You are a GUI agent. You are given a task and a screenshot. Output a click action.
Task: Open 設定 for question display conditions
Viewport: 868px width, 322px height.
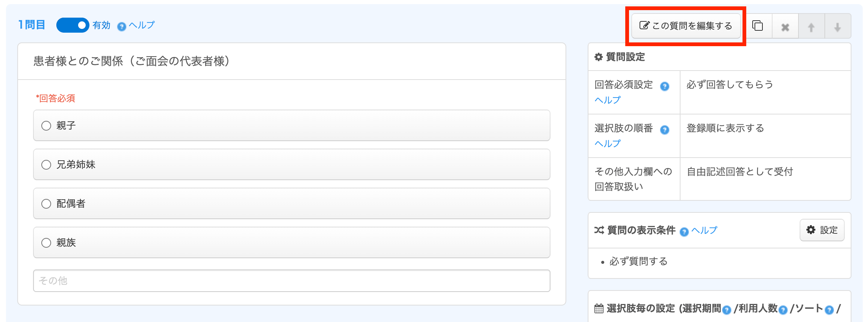pyautogui.click(x=822, y=230)
